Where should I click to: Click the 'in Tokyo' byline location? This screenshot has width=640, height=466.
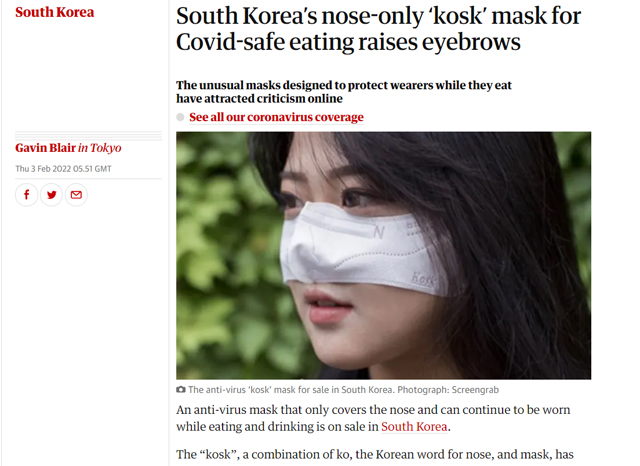pos(100,148)
